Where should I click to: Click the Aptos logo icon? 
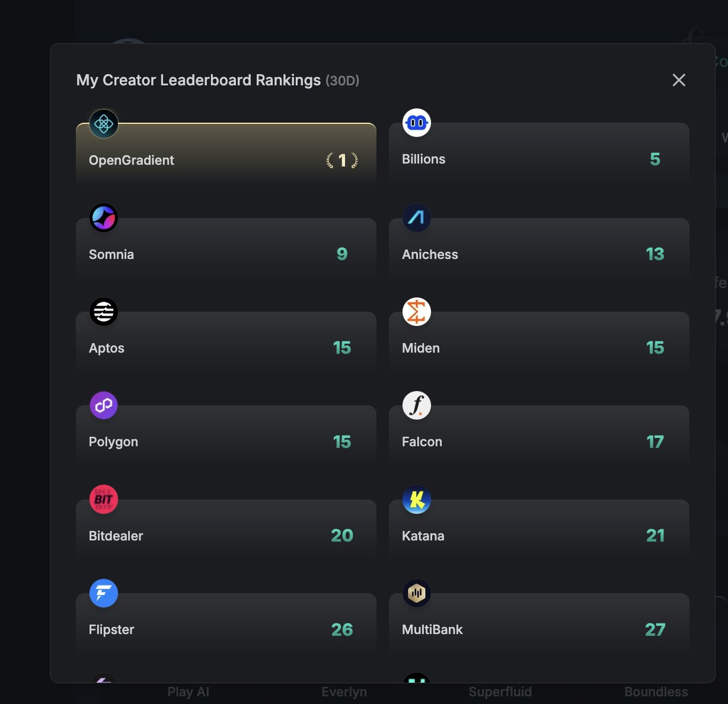104,312
